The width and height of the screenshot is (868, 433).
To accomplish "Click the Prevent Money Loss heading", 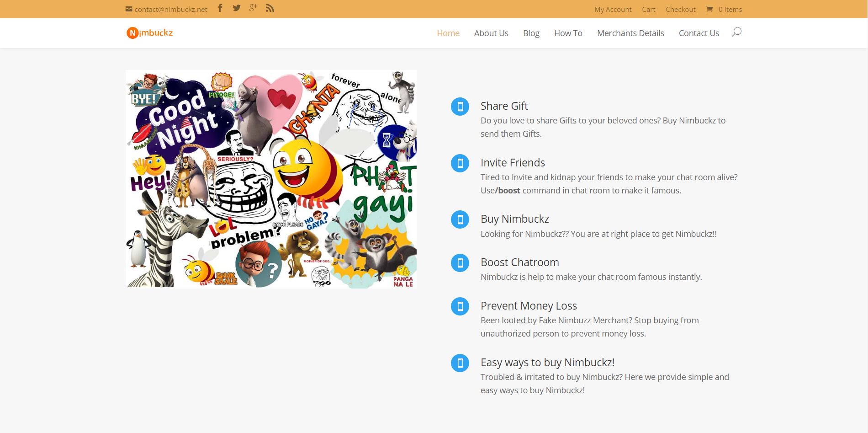I will (529, 306).
